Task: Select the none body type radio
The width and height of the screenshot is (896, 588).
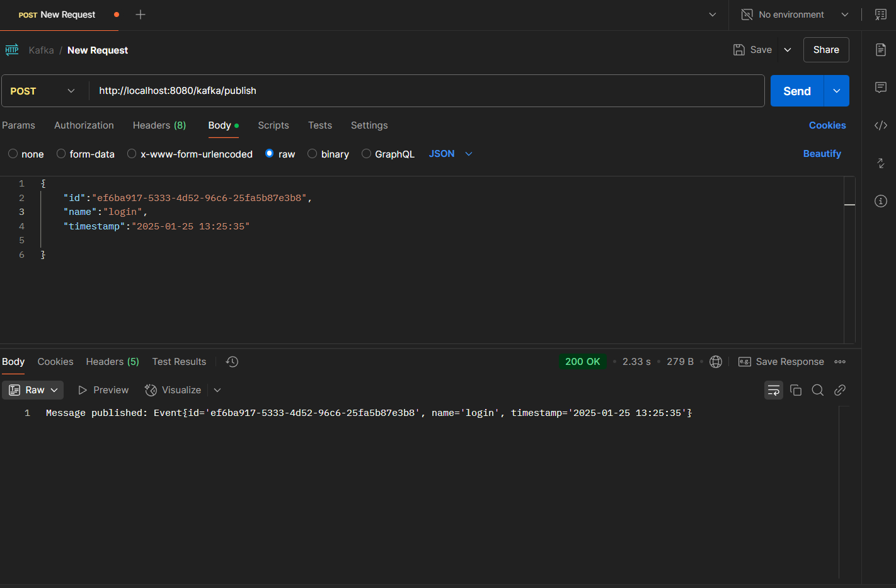Action: (13, 154)
